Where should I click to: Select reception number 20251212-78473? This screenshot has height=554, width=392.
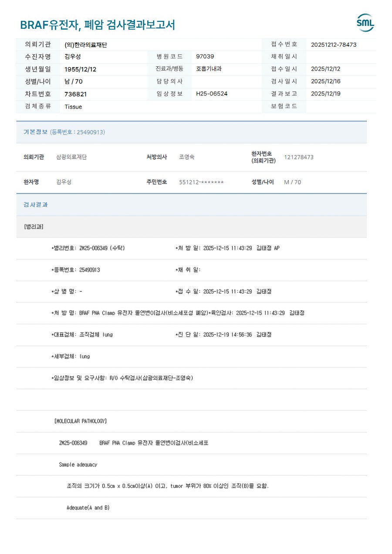coord(334,44)
